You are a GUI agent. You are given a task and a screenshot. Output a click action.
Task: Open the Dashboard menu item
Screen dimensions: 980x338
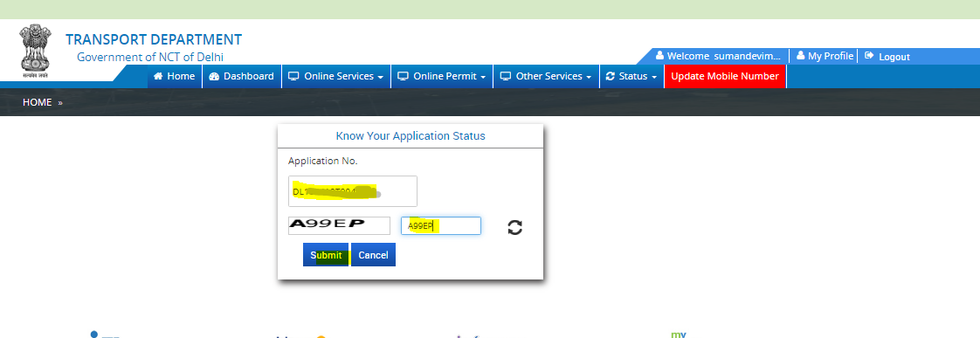click(242, 76)
